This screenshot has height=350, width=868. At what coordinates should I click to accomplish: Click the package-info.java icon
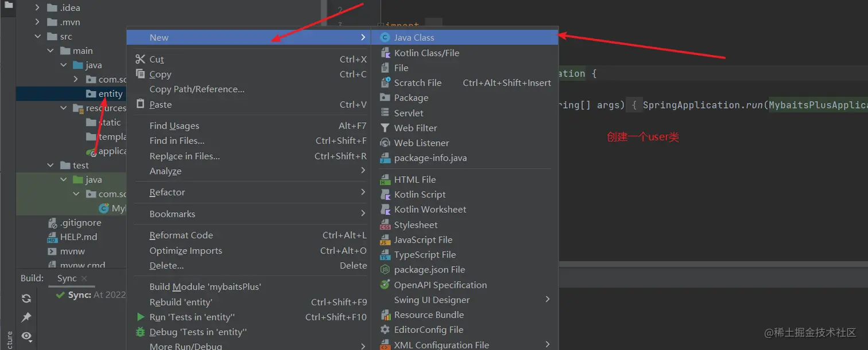point(385,158)
